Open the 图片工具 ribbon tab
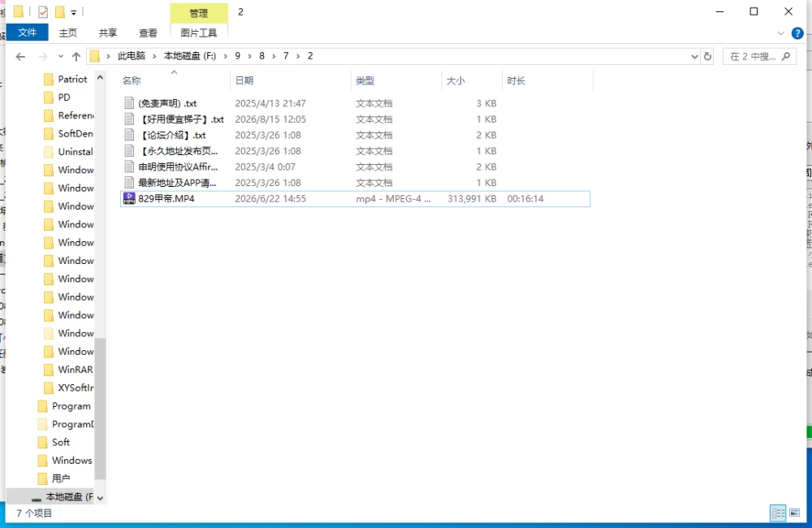 (x=199, y=32)
